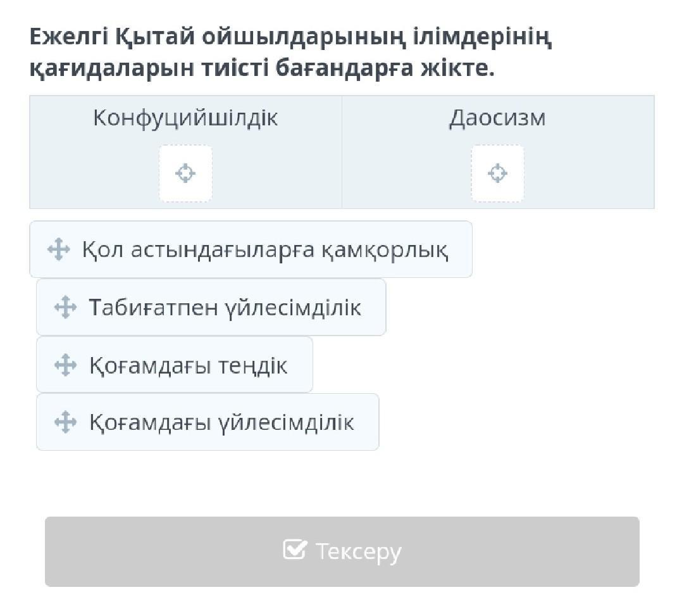
Task: Click the checkmark icon on Тексеру
Action: 295,550
